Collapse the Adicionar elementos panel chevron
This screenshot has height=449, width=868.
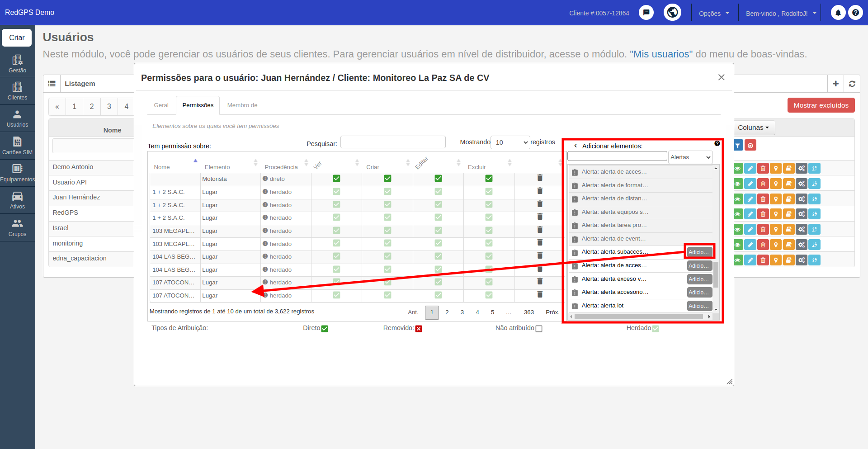tap(576, 146)
